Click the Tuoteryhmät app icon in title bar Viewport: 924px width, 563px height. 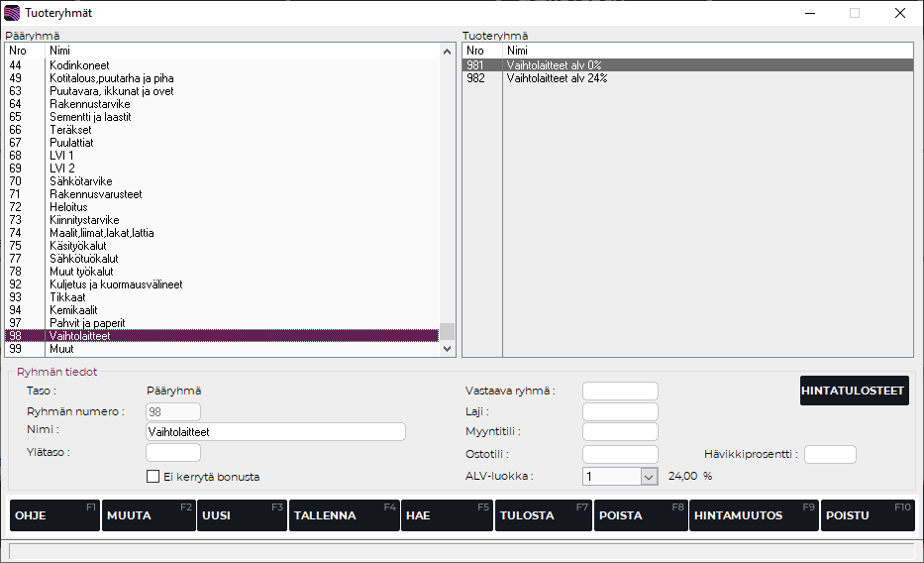pyautogui.click(x=12, y=13)
